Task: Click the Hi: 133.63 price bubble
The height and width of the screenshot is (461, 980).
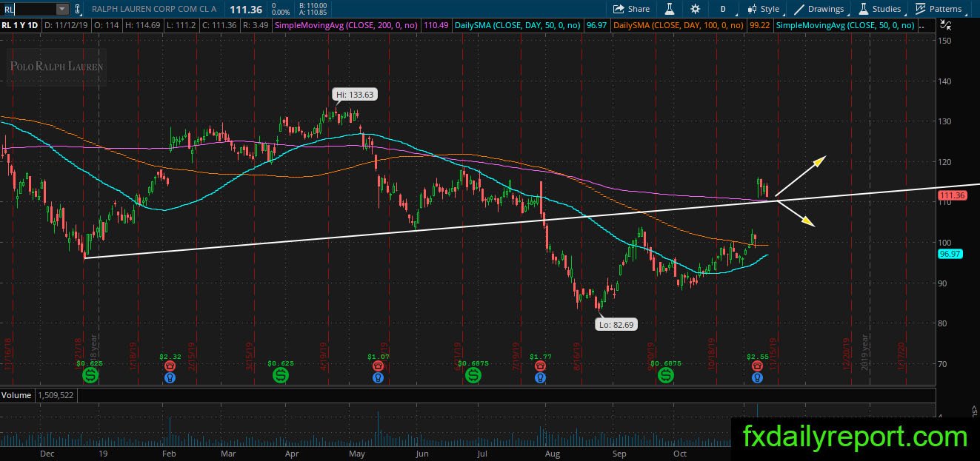Action: pos(355,94)
